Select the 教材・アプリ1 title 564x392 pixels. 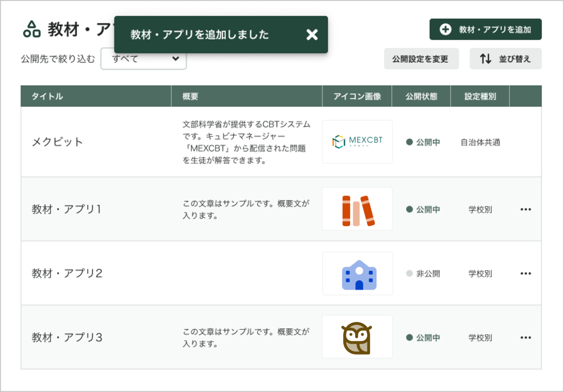tap(67, 209)
